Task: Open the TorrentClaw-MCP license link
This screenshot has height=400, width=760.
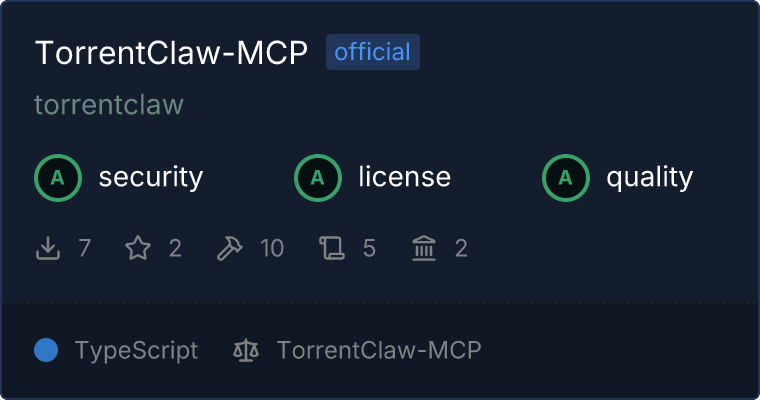Action: pyautogui.click(x=379, y=350)
